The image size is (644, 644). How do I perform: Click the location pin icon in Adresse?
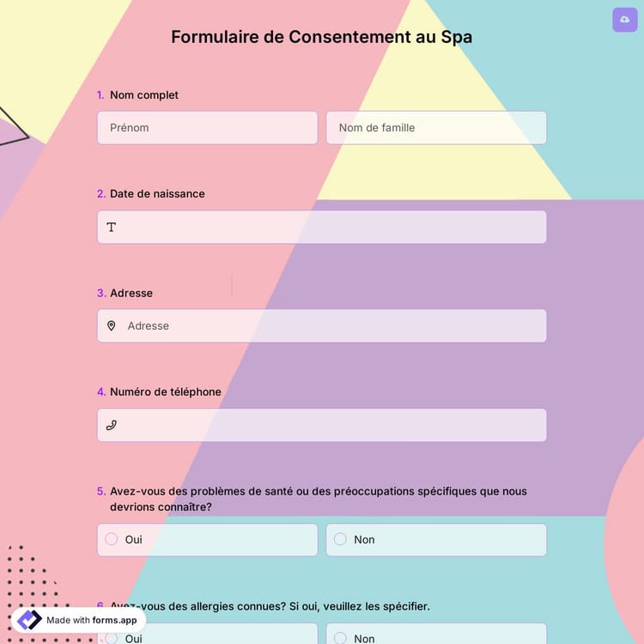(112, 326)
